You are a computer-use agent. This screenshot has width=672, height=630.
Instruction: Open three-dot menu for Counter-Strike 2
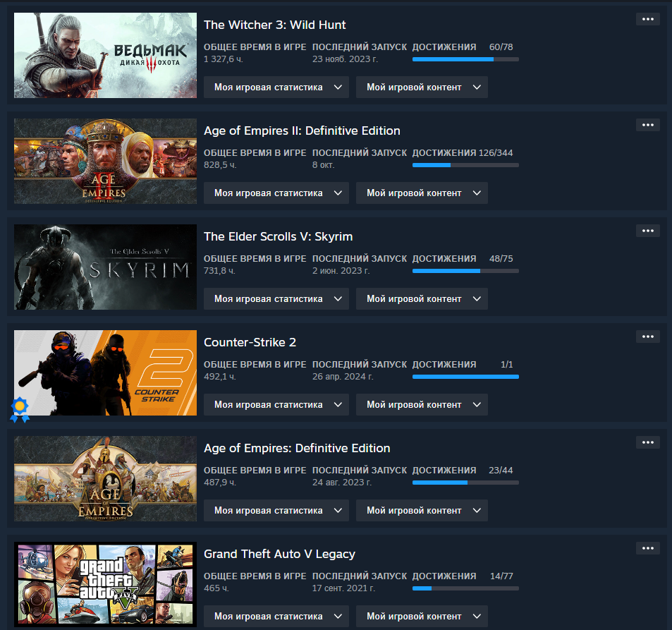tap(647, 337)
